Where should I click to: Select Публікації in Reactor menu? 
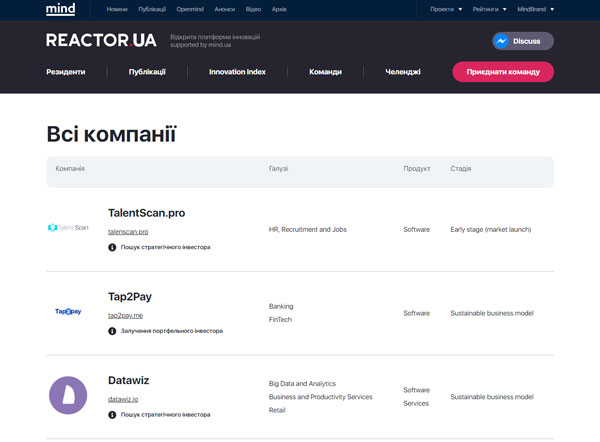(x=147, y=72)
